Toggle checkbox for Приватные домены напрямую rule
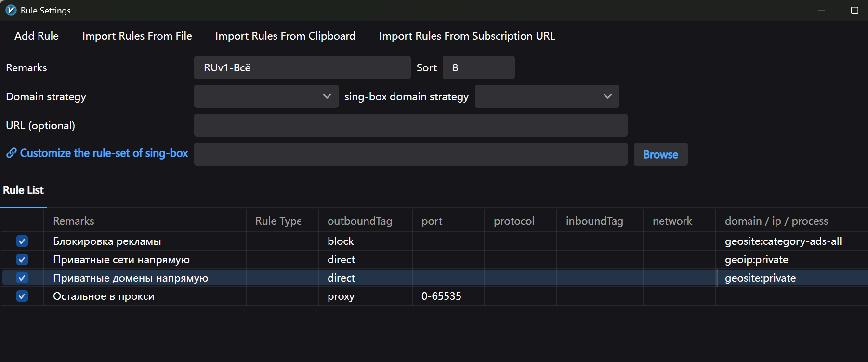 (x=22, y=278)
